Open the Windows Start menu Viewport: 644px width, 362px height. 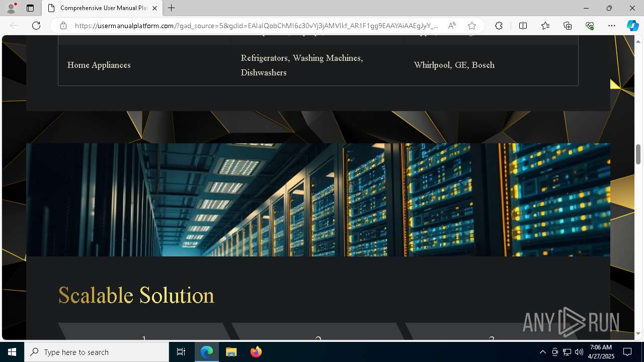12,352
